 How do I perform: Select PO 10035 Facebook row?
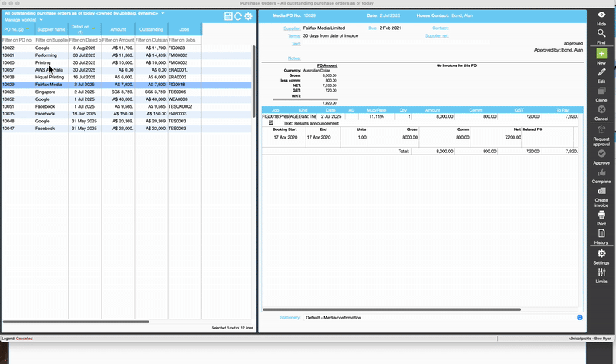coord(126,114)
